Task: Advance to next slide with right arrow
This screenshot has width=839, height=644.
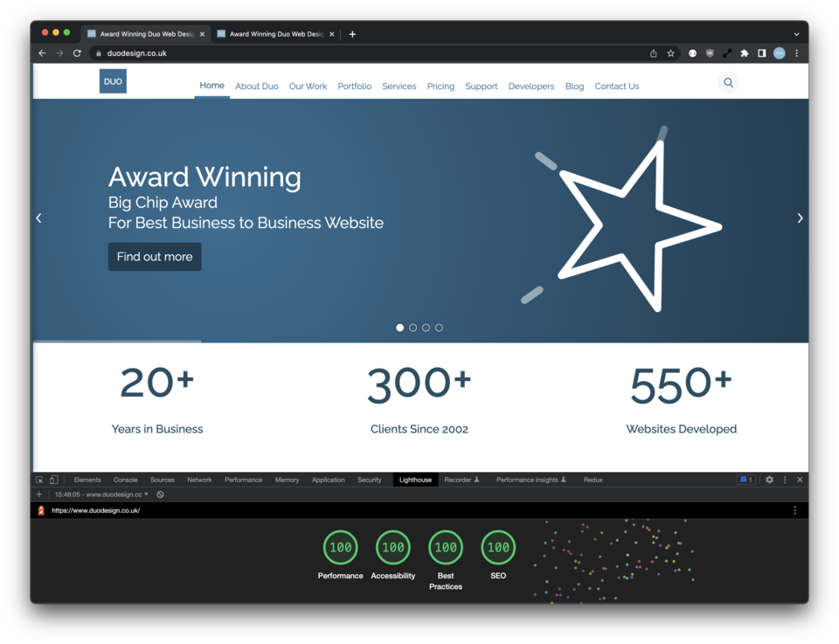Action: (x=800, y=218)
